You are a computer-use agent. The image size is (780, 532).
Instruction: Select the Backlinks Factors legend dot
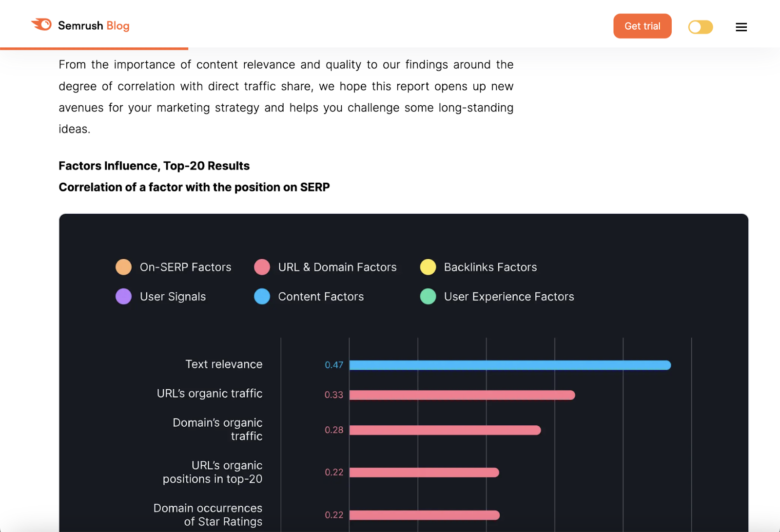428,267
